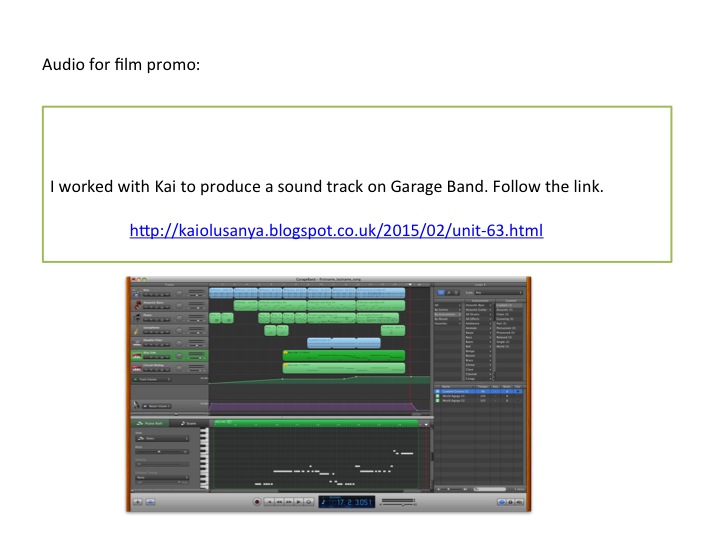Open the Scale Any dropdown
This screenshot has width=720, height=540.
coord(499,292)
